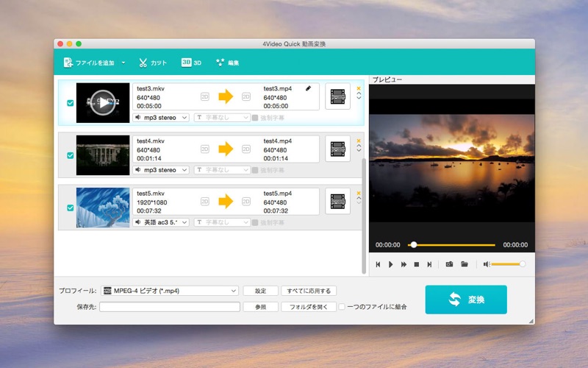
Task: Select the Cut (カット) scissors tool
Action: click(x=153, y=63)
